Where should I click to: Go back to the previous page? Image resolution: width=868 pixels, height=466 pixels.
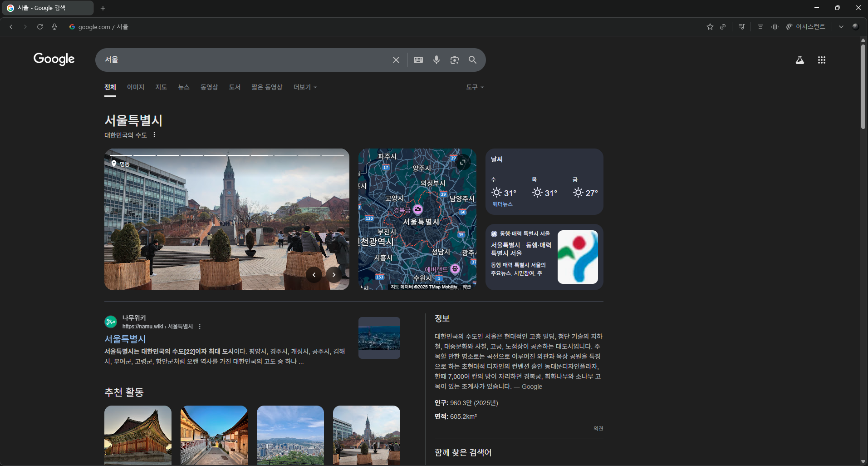tap(11, 27)
